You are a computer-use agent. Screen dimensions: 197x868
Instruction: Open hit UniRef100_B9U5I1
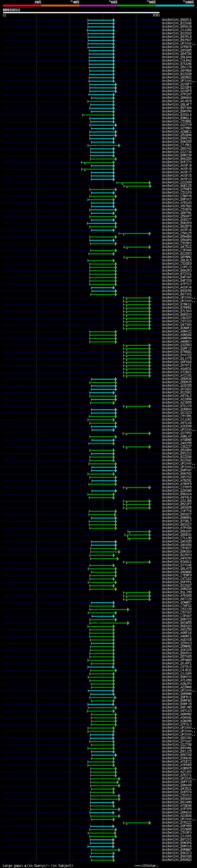[x=177, y=20]
